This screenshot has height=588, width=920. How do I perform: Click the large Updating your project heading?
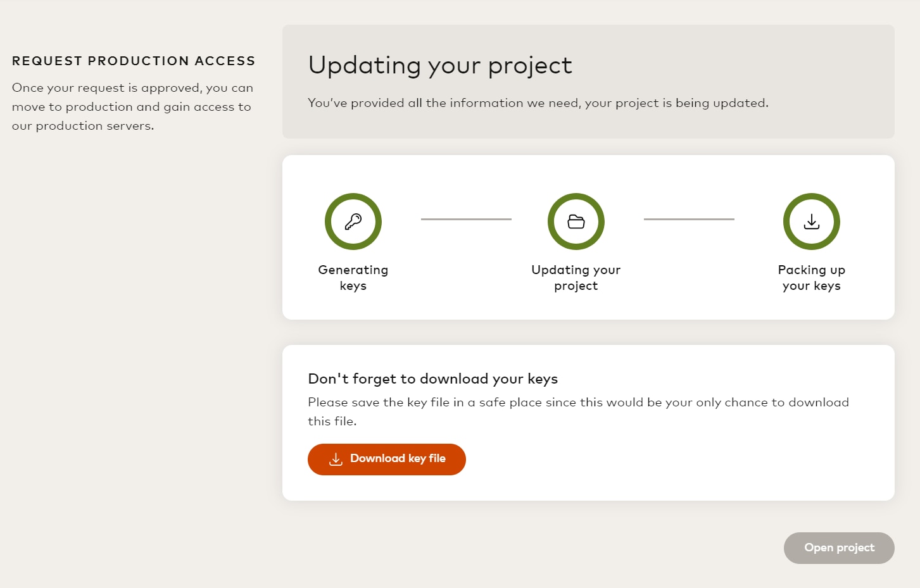click(440, 66)
